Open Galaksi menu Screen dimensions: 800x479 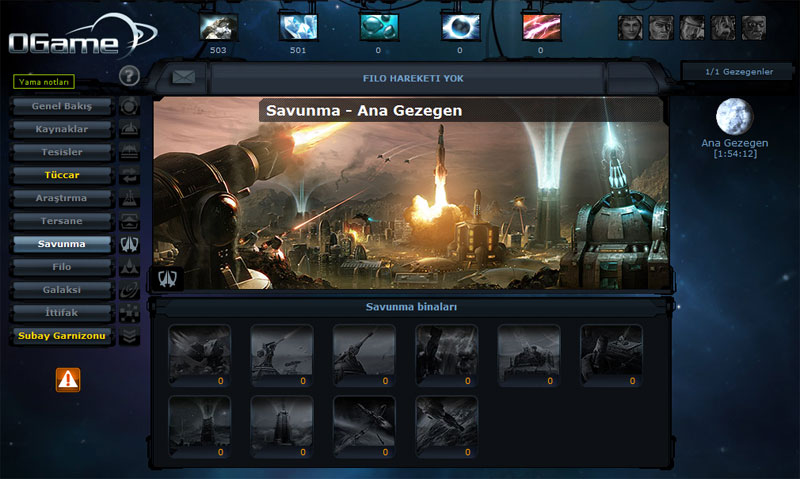pyautogui.click(x=62, y=290)
